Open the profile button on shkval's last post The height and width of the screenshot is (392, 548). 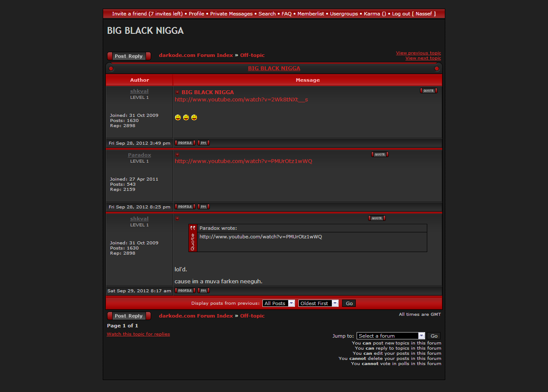point(185,291)
